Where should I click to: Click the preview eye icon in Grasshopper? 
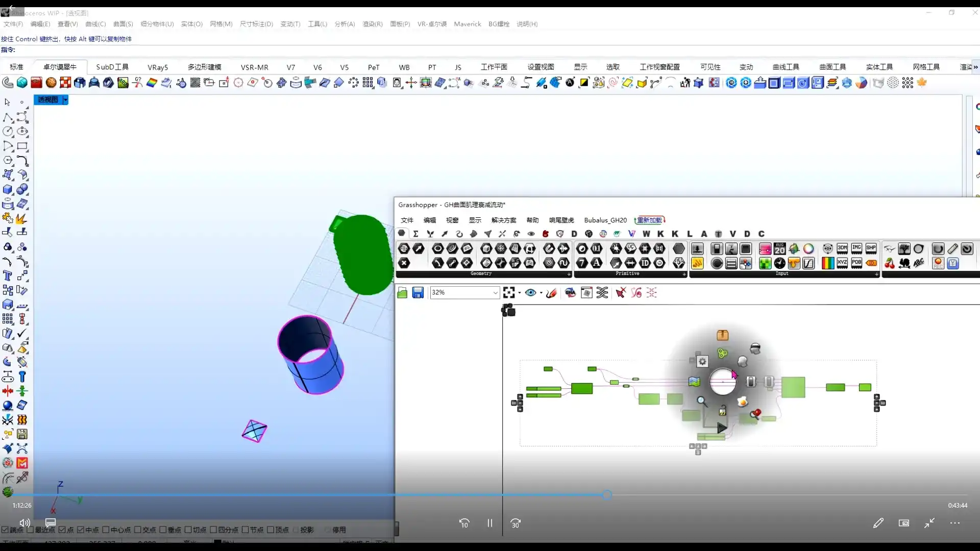click(530, 292)
